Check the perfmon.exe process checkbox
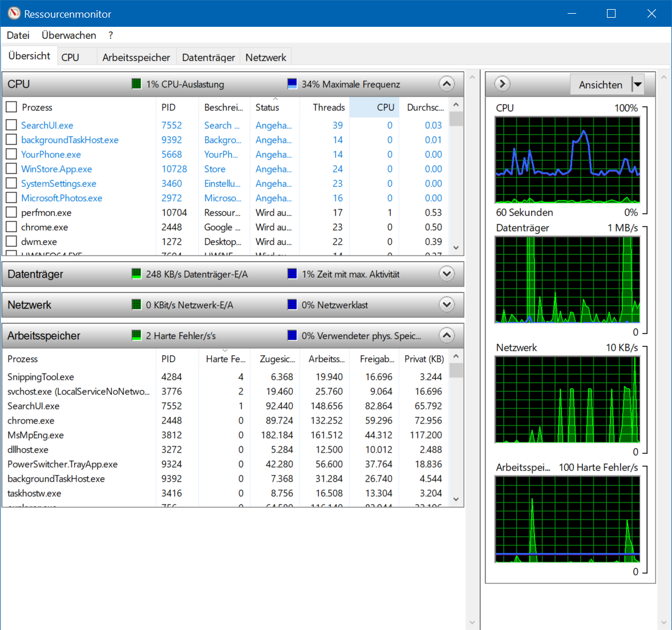Viewport: 672px width, 630px height. coord(11,213)
